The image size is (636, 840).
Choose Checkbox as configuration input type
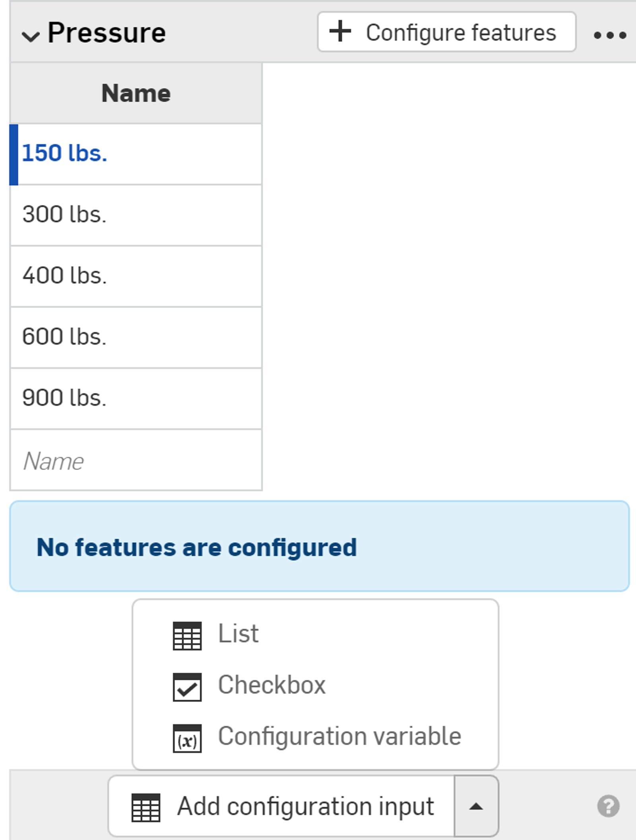[x=272, y=685]
